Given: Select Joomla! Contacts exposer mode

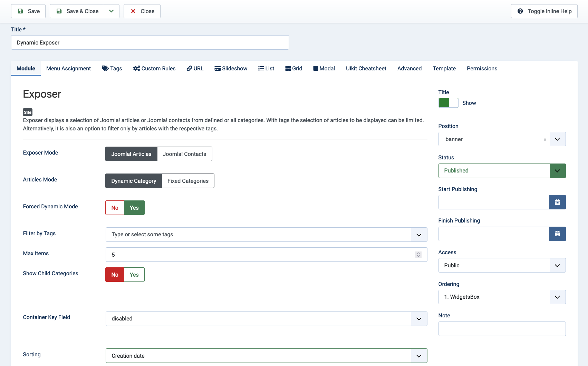Looking at the screenshot, I should pos(184,154).
